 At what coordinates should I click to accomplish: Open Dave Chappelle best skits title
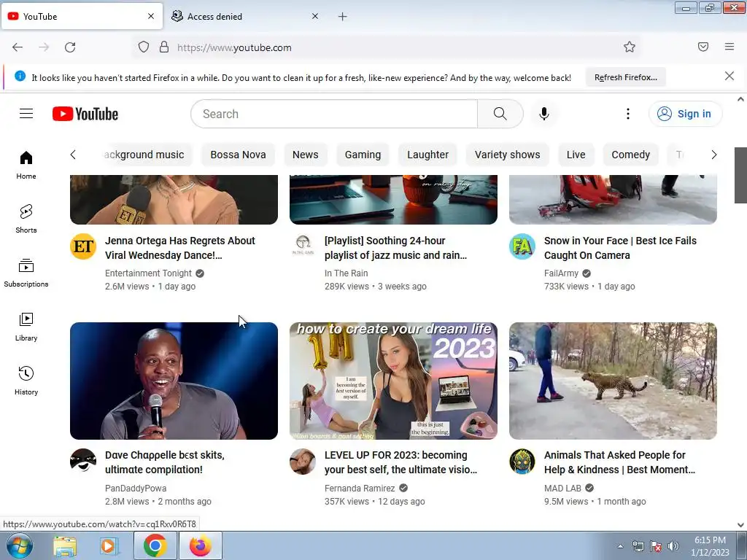164,462
